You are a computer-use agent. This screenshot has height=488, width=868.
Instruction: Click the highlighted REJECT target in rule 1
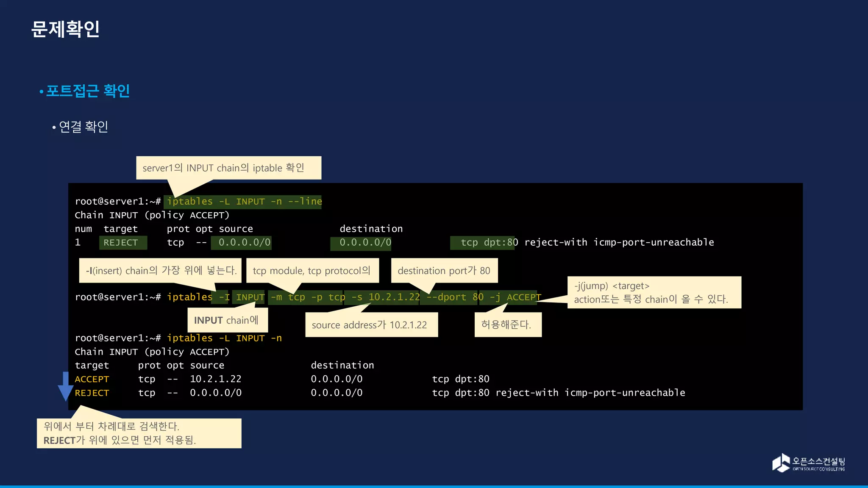coord(122,243)
